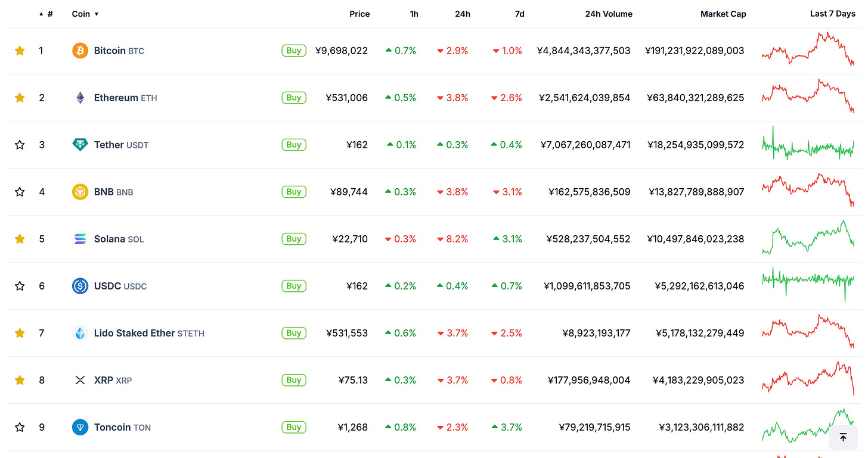Click Bitcoin price ¥9,698,022
The height and width of the screenshot is (458, 868).
pyautogui.click(x=342, y=51)
